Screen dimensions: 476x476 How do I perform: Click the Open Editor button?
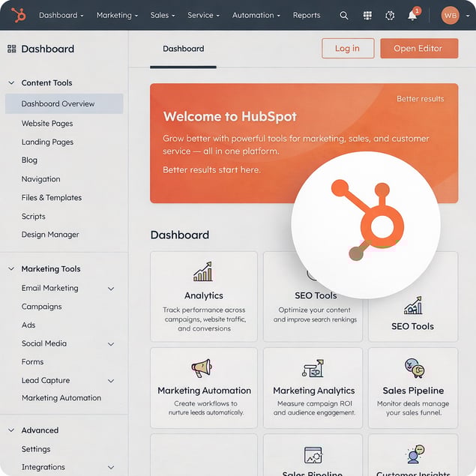418,49
